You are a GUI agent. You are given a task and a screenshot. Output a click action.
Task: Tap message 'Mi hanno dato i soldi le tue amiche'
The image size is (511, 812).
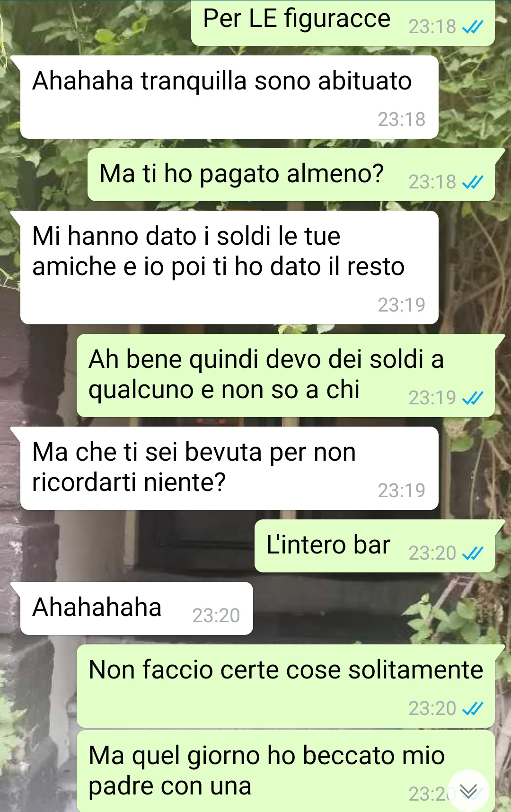229,268
